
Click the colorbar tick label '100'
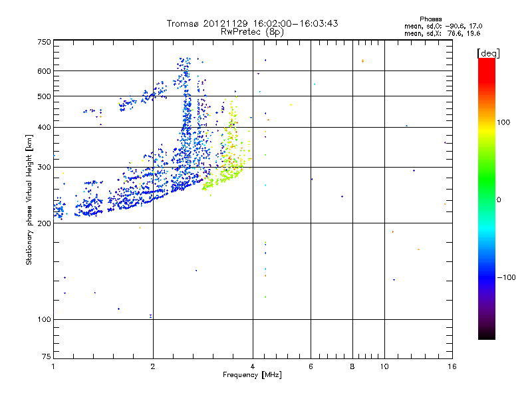(x=503, y=122)
